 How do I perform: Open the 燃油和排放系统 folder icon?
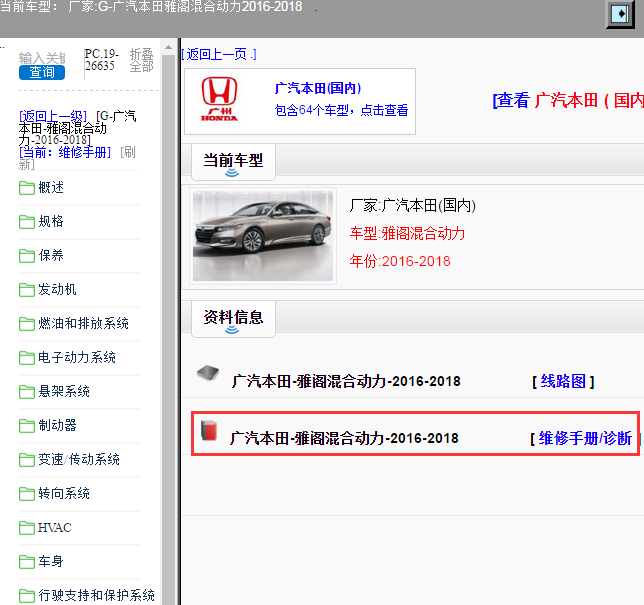(x=27, y=324)
